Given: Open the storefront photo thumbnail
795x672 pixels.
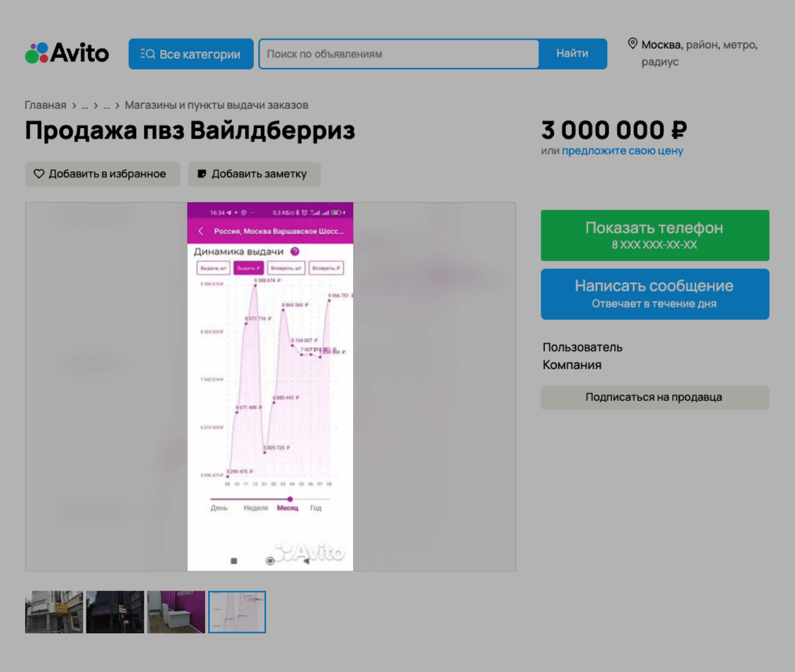Looking at the screenshot, I should point(53,612).
